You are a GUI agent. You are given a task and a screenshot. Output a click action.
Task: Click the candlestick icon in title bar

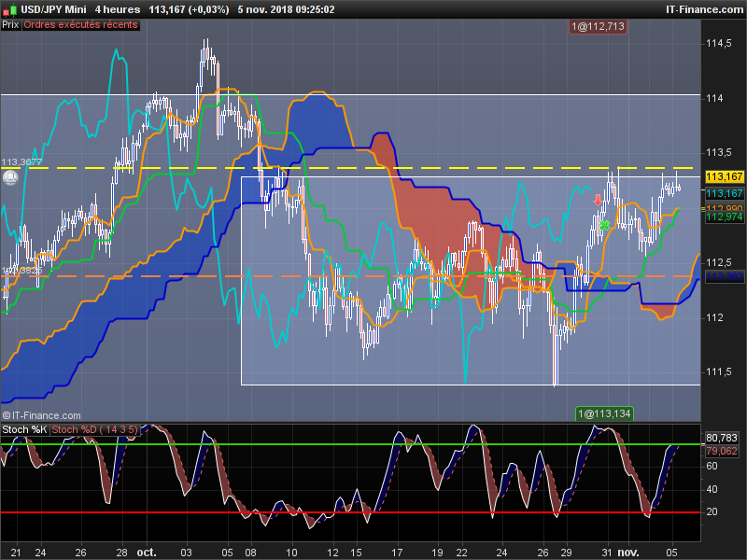10,9
